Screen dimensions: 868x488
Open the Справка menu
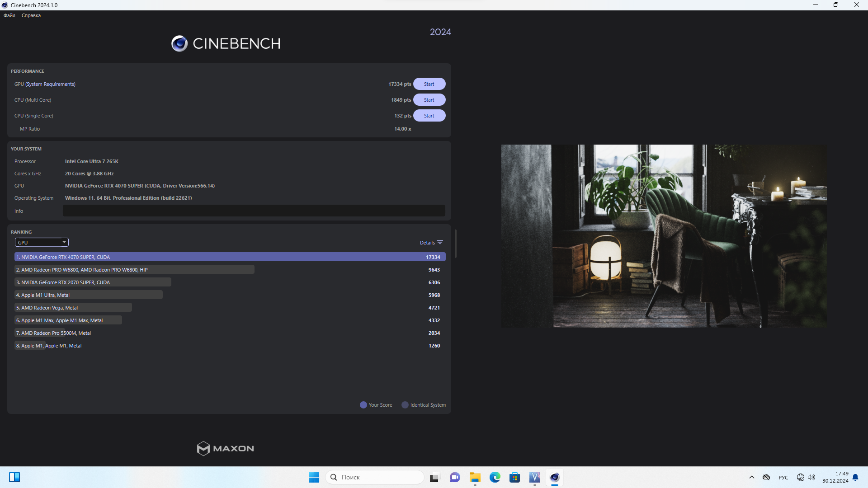tap(31, 15)
